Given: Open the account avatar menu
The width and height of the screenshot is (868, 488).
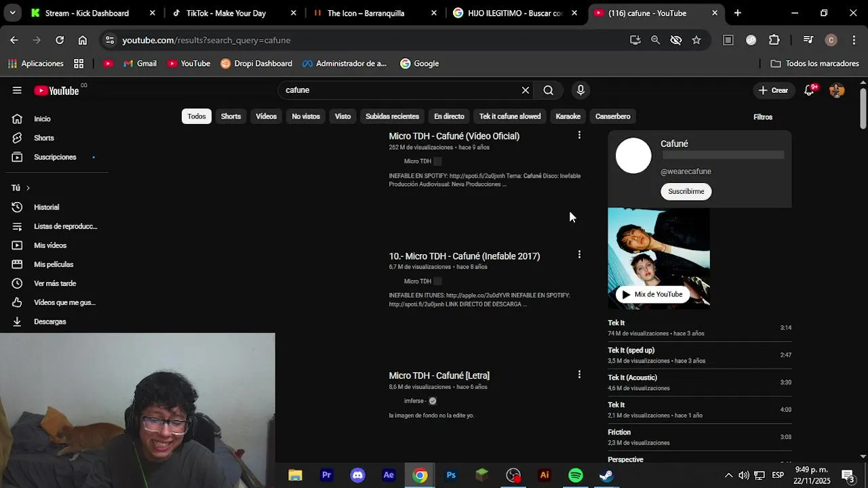Looking at the screenshot, I should click(837, 90).
